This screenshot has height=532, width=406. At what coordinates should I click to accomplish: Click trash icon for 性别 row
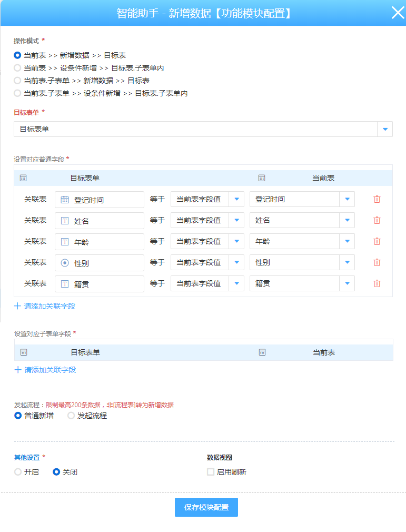(377, 262)
